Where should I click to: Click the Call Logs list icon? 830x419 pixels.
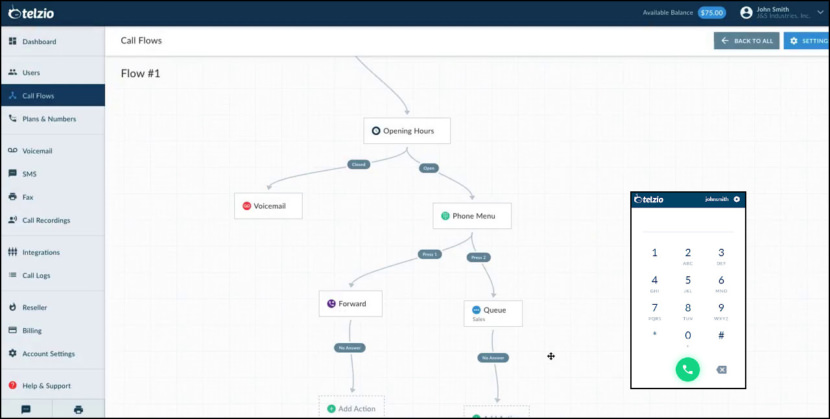tap(13, 275)
